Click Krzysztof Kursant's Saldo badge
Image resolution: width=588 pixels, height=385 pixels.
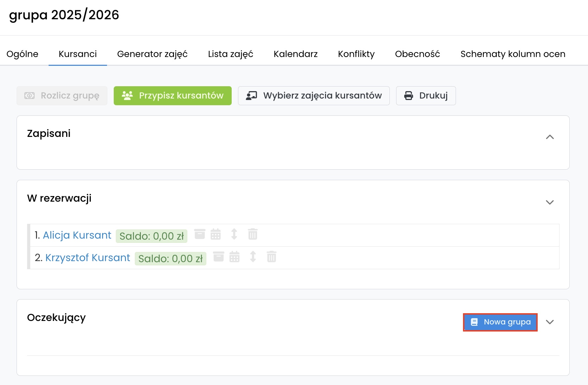170,259
